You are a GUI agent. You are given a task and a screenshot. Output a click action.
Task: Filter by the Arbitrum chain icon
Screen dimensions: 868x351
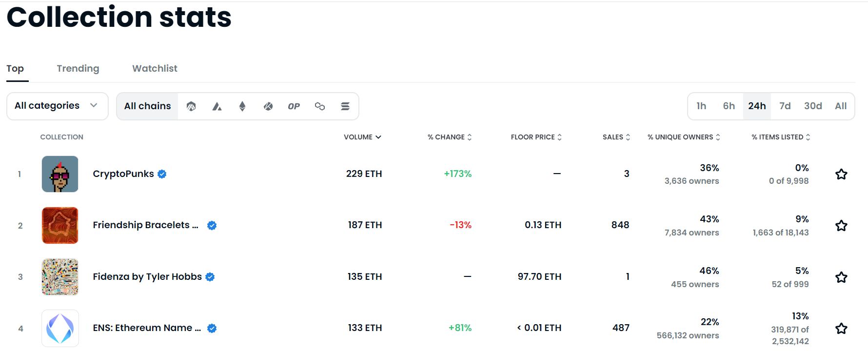click(x=191, y=106)
